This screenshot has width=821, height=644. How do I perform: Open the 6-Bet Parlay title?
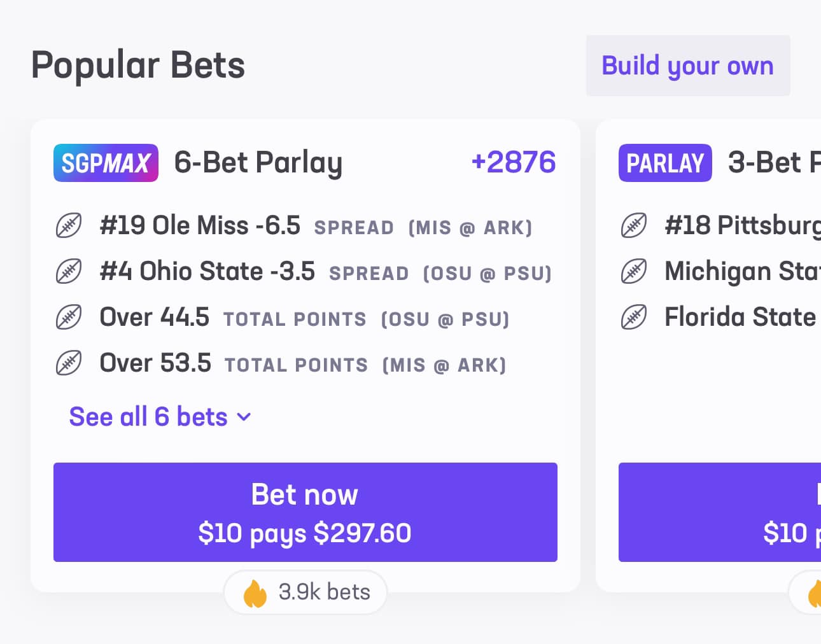coord(258,163)
